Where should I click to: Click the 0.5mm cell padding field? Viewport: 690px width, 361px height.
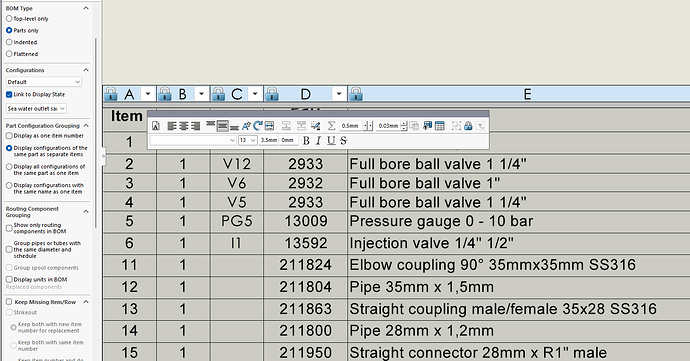pos(350,126)
